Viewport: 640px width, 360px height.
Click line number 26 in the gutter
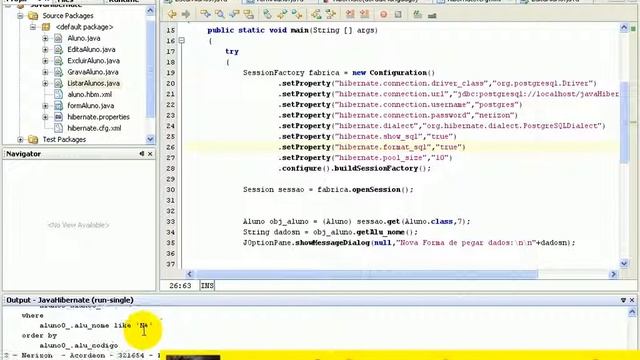point(171,147)
